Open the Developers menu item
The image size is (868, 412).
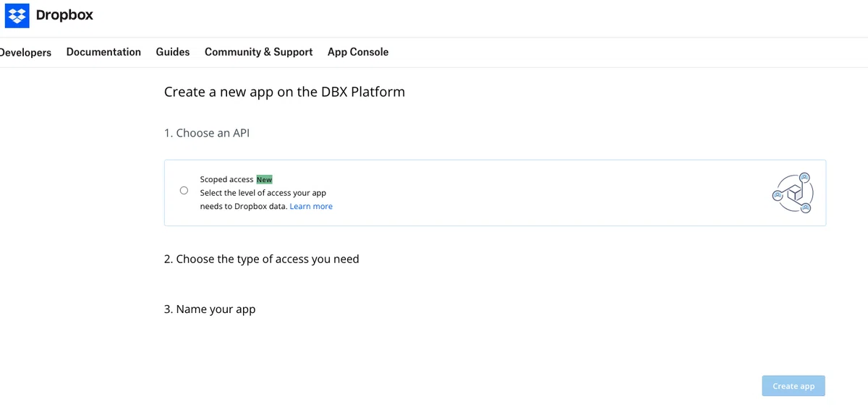click(25, 52)
